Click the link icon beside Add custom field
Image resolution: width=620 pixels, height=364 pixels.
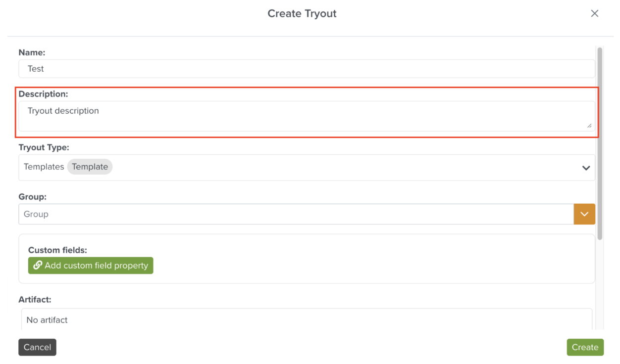[38, 266]
